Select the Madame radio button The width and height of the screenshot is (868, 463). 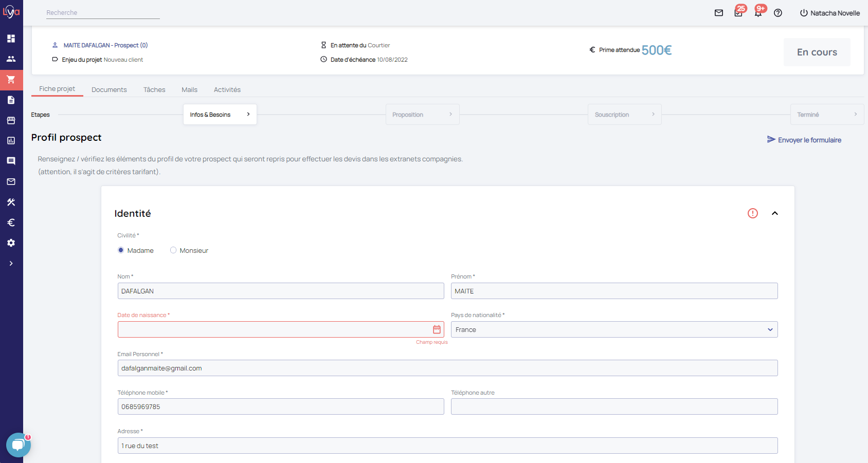point(121,250)
